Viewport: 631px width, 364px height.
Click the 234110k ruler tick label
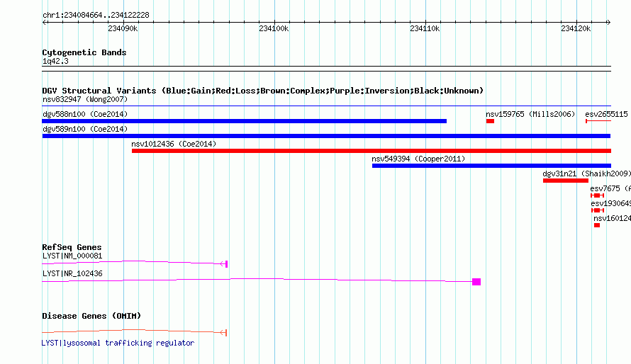tap(425, 28)
